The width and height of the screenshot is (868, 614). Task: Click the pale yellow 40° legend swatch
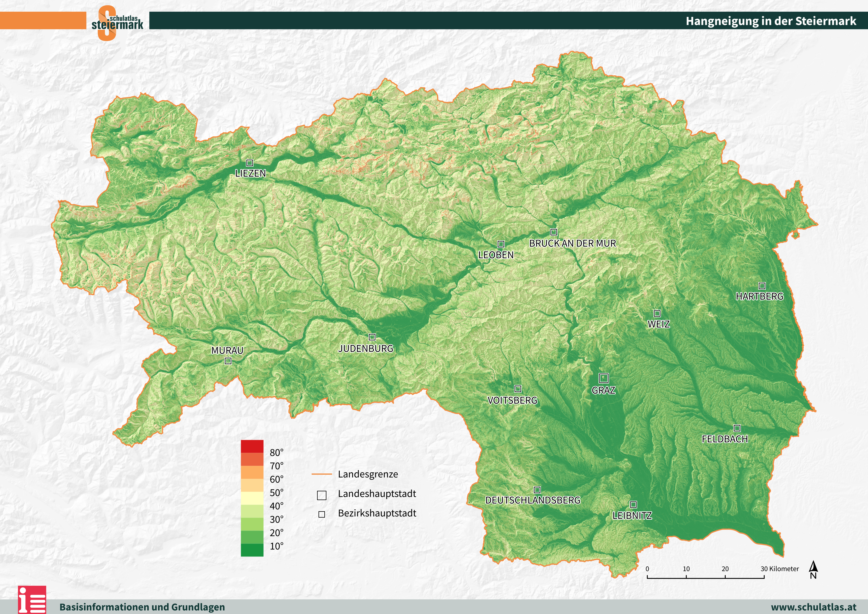pyautogui.click(x=252, y=498)
